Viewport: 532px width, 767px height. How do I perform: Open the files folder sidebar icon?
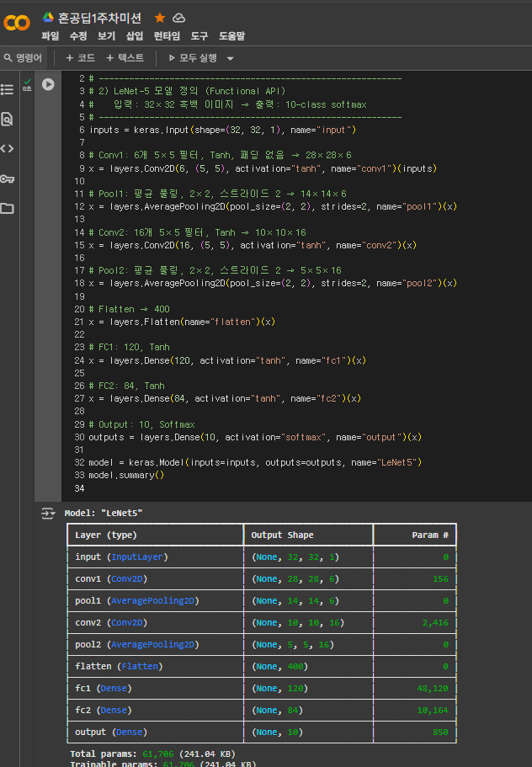[x=7, y=209]
